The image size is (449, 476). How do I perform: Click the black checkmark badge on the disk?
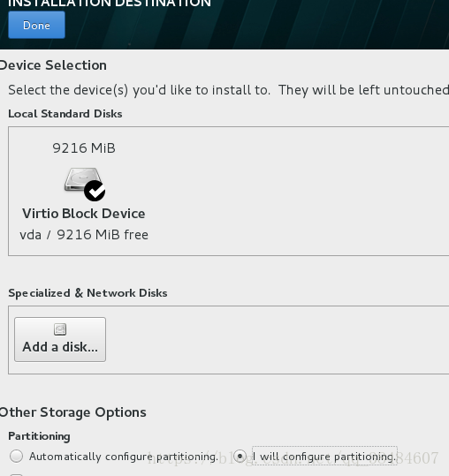point(95,191)
